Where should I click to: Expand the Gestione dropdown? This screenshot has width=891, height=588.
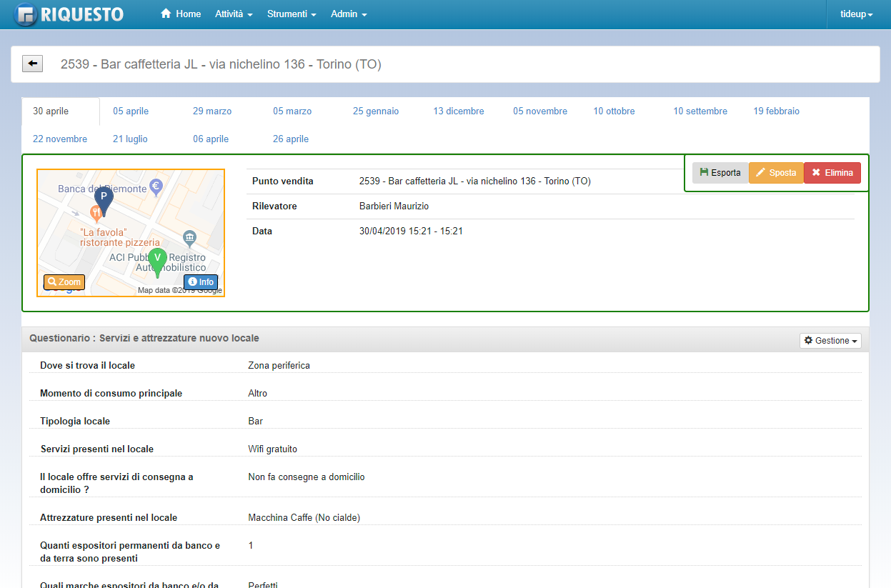830,341
